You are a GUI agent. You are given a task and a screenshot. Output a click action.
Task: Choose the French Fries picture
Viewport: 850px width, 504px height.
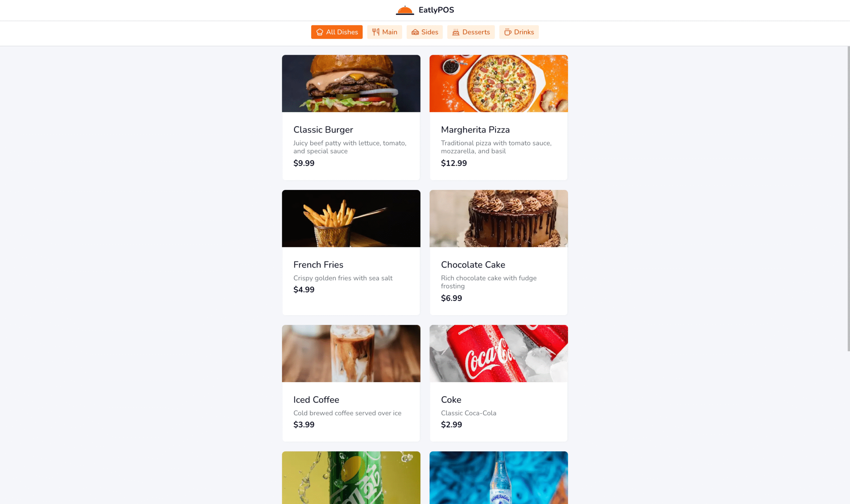351,218
